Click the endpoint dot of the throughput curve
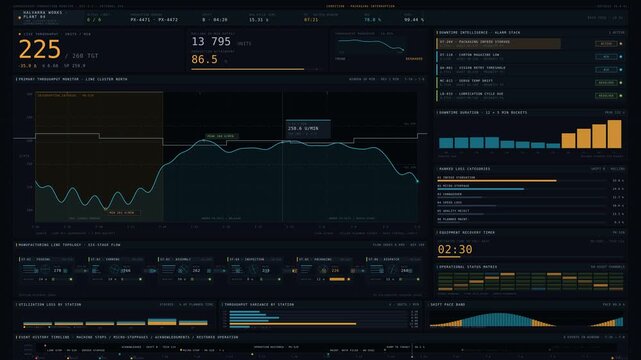Screen dimensions: 641x360 pyautogui.click(x=417, y=181)
